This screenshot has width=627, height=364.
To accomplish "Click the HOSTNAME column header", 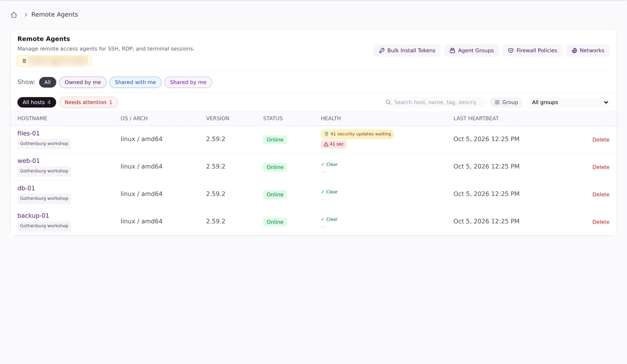I will 32,118.
